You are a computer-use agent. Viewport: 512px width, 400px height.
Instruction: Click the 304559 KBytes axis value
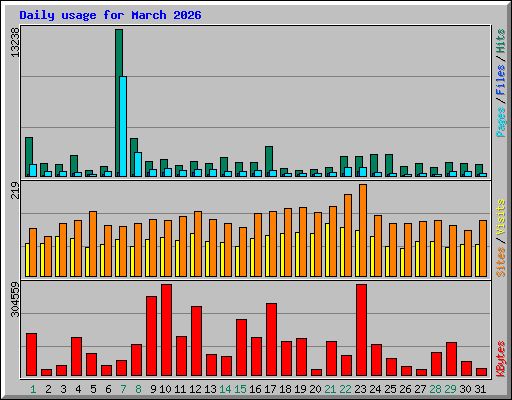(x=15, y=299)
